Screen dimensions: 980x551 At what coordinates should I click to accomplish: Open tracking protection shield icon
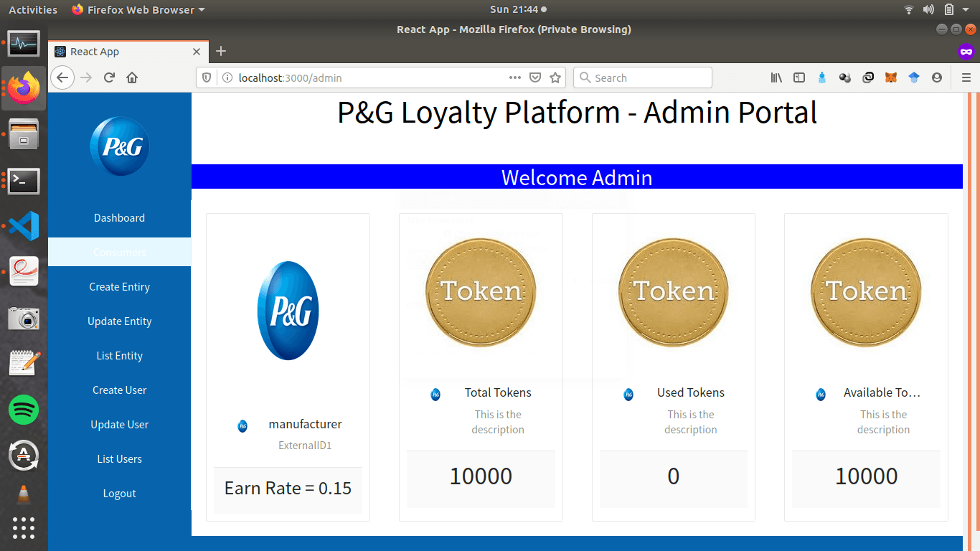pos(207,77)
